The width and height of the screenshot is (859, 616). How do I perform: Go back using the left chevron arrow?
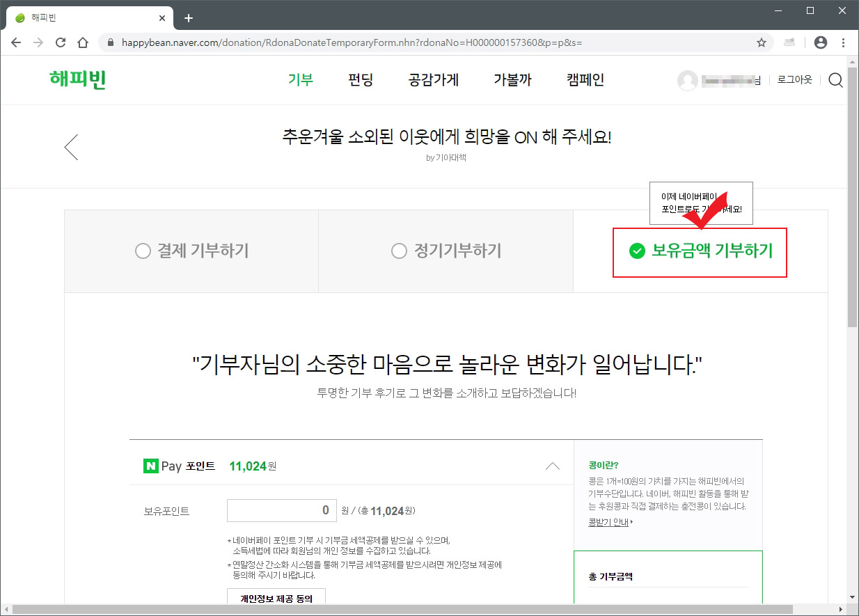71,147
